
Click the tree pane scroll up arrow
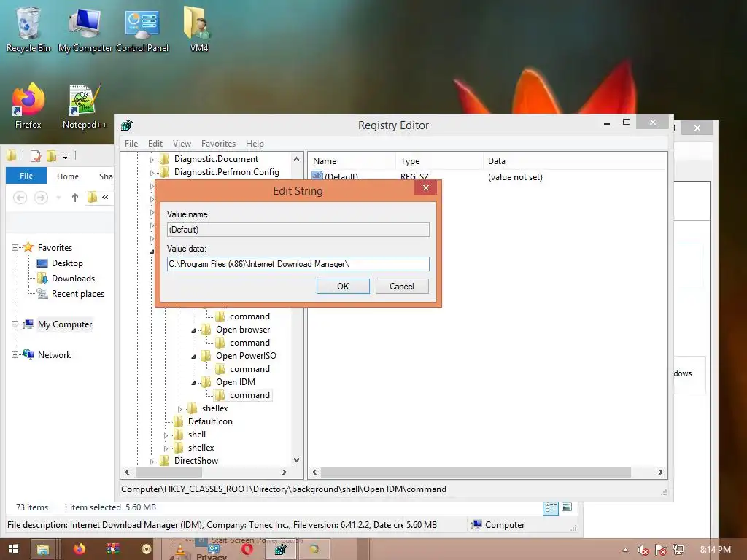coord(296,159)
